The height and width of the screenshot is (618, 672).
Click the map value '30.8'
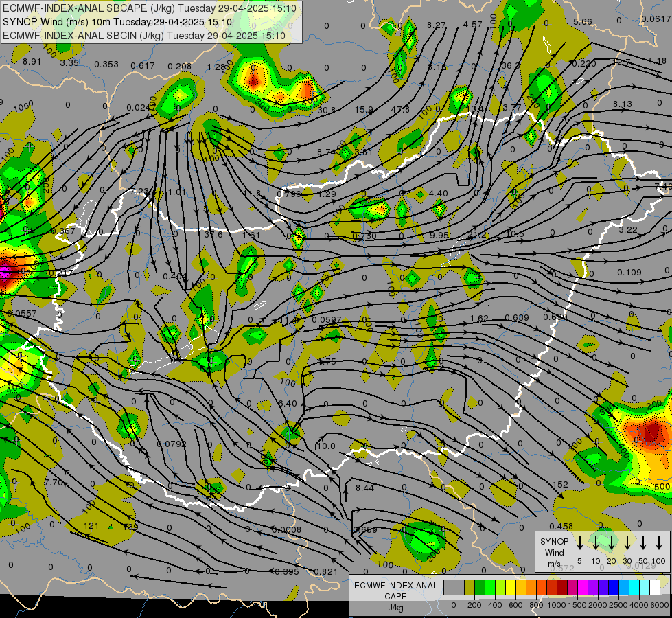327,111
